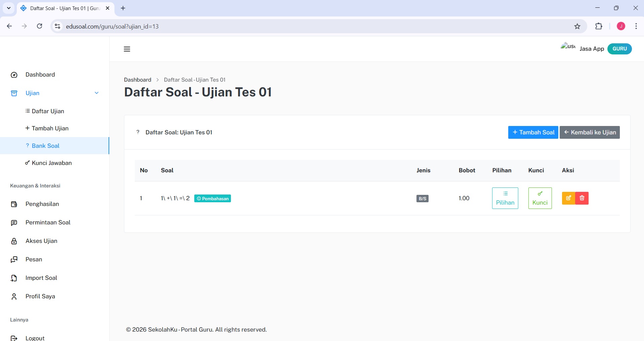
Task: Click the Tambah Soal button
Action: tap(533, 132)
